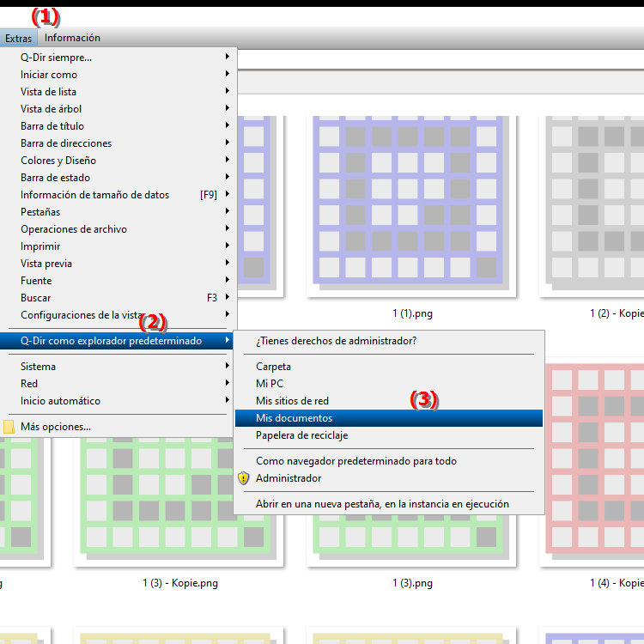Select Mis sitios de red
The width and height of the screenshot is (644, 644).
389,401
